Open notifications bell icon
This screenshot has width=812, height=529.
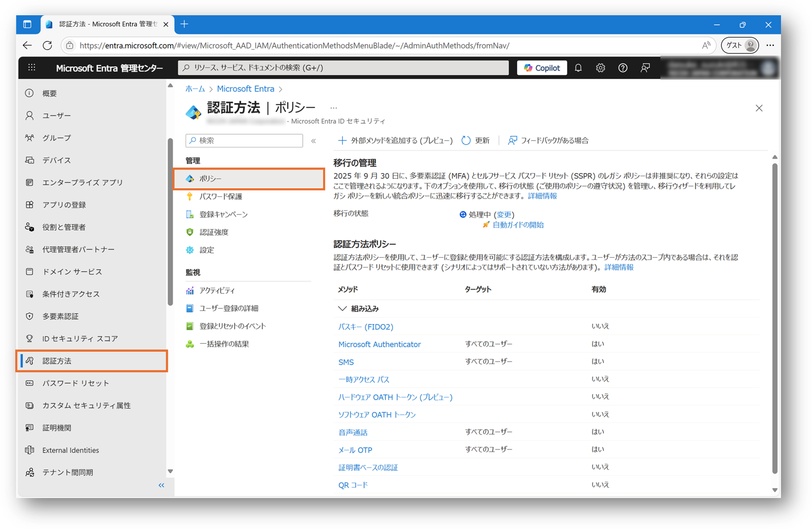[x=578, y=68]
